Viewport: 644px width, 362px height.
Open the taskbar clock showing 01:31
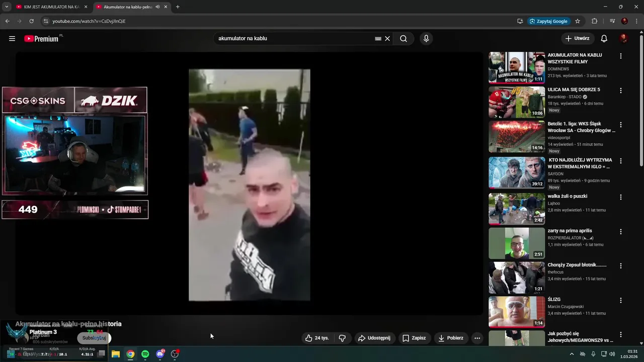629,354
